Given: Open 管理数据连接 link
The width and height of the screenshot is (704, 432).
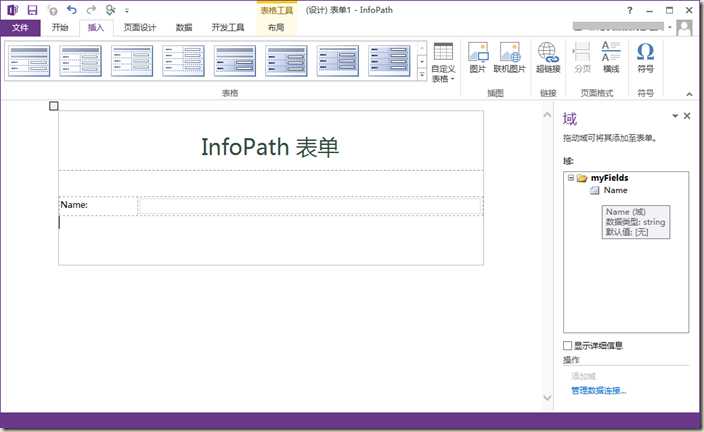Looking at the screenshot, I should click(x=598, y=390).
